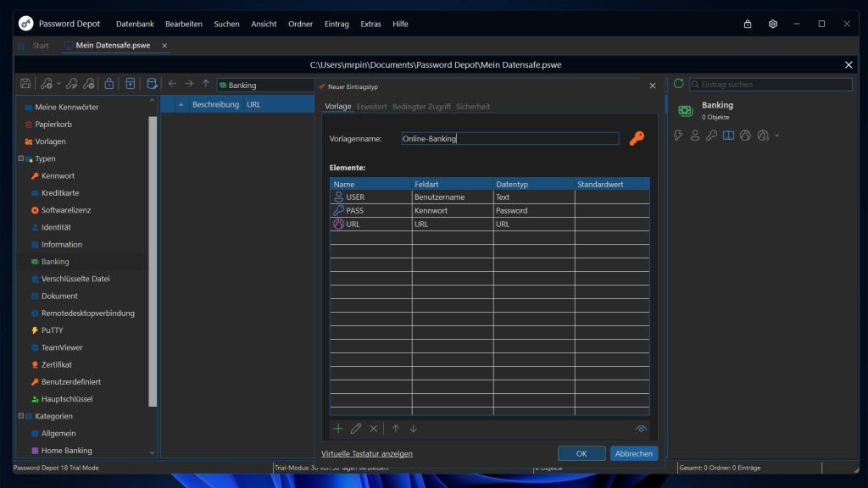Click the orange key icon beside Vorlagenname
The image size is (868, 488).
click(x=637, y=139)
